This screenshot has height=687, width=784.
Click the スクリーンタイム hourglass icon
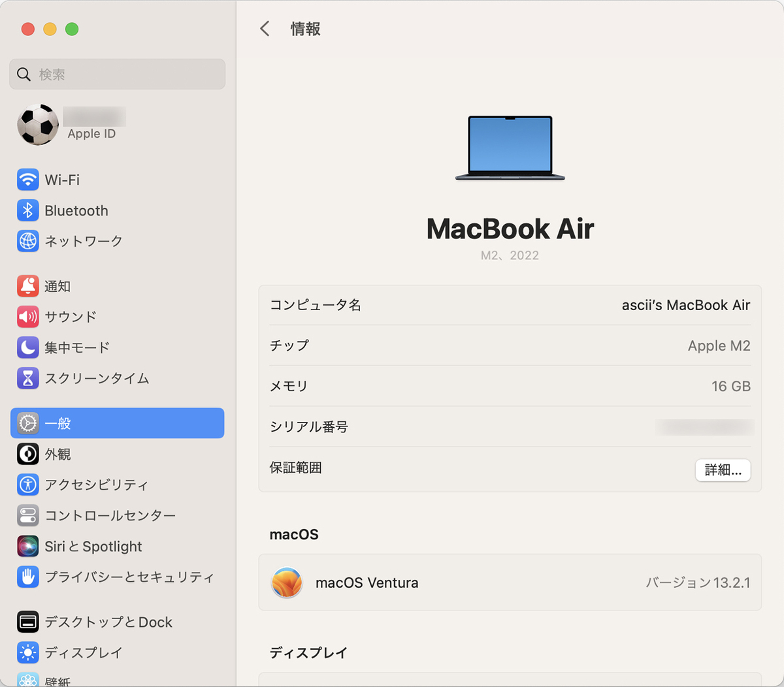tap(28, 378)
